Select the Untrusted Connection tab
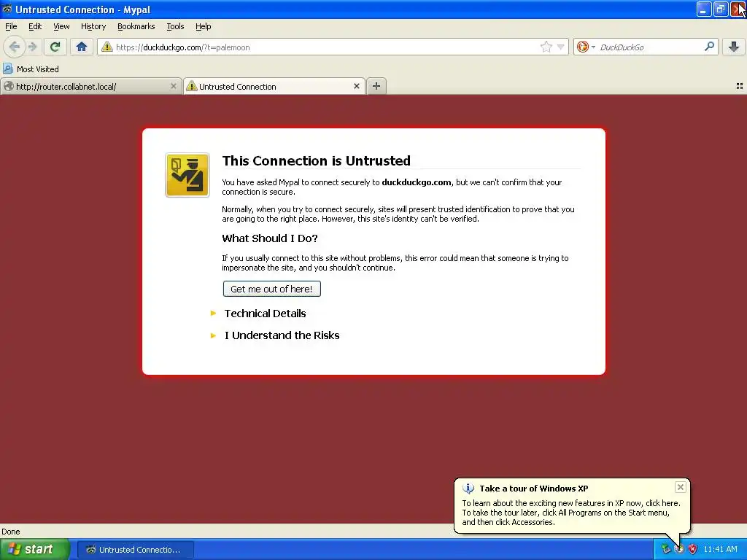This screenshot has width=747, height=560. click(x=274, y=86)
